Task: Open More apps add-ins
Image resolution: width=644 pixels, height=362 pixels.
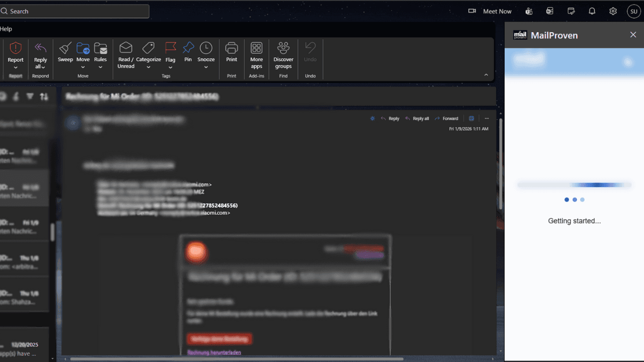Action: point(257,55)
